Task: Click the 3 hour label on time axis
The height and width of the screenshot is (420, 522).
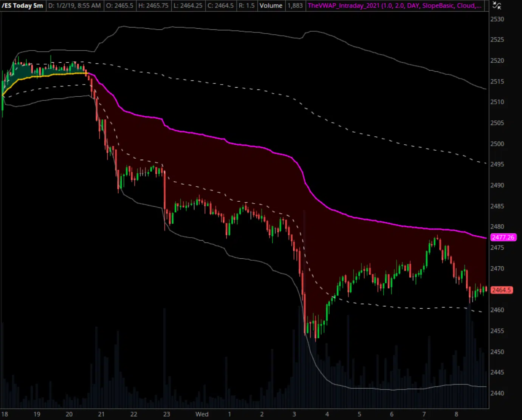Action: 294,414
